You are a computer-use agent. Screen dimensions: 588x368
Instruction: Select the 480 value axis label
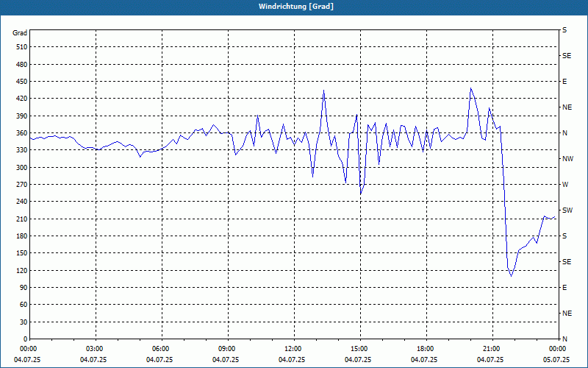pos(21,64)
